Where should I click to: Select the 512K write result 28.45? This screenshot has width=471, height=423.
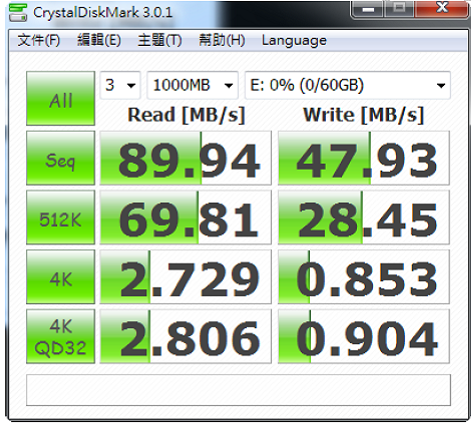coord(364,217)
